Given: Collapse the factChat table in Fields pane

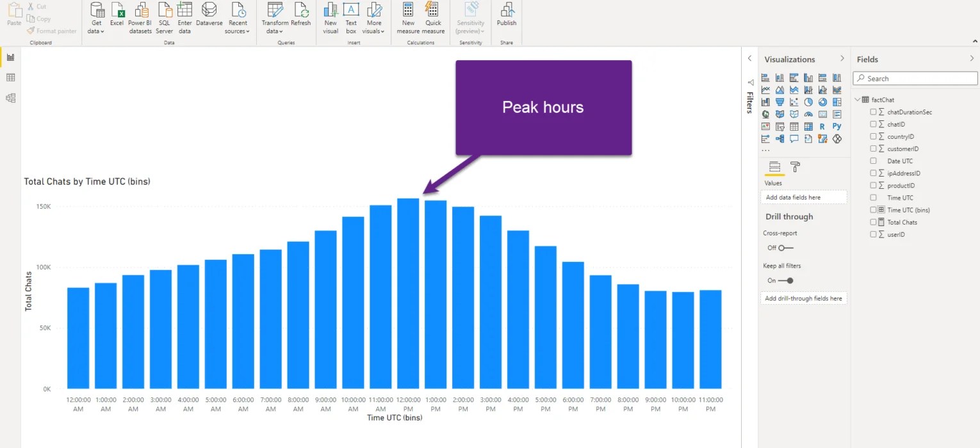Looking at the screenshot, I should [858, 99].
